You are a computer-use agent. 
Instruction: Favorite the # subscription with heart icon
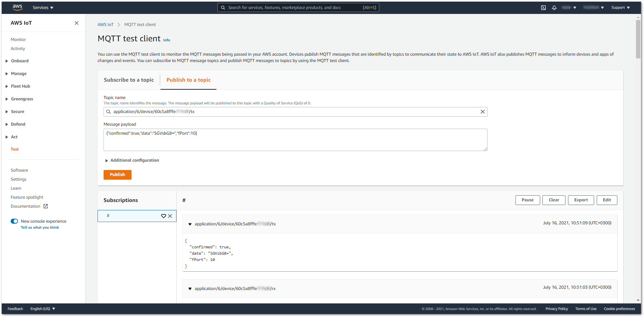point(163,216)
